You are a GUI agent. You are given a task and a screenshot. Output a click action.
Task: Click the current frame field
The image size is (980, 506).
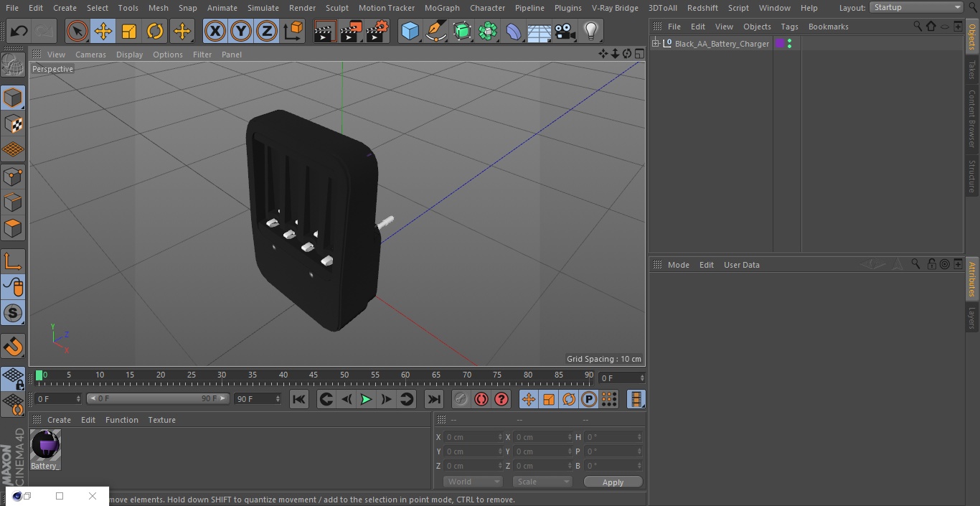622,378
